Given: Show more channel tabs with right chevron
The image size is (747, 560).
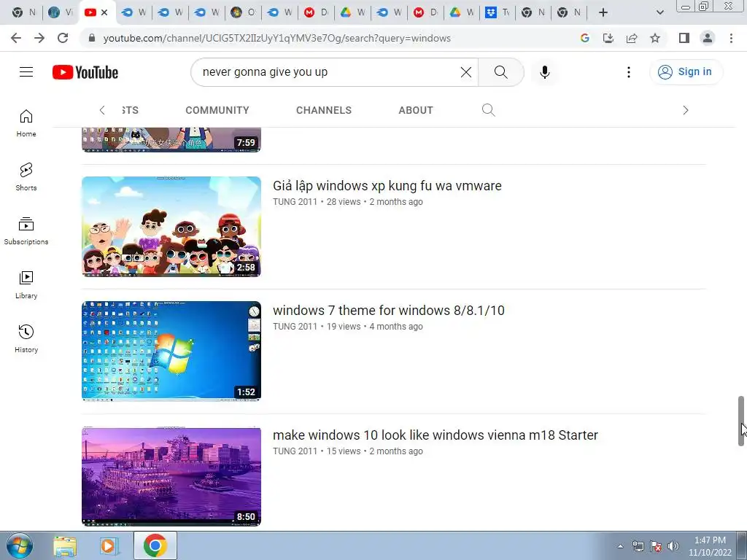Looking at the screenshot, I should click(686, 110).
